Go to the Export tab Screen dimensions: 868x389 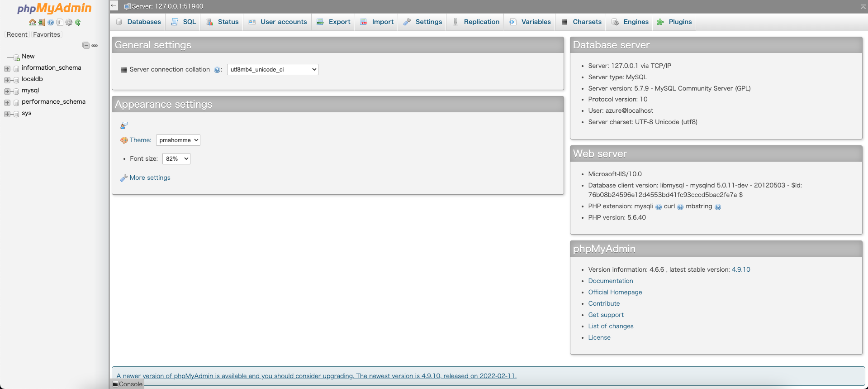pyautogui.click(x=333, y=22)
